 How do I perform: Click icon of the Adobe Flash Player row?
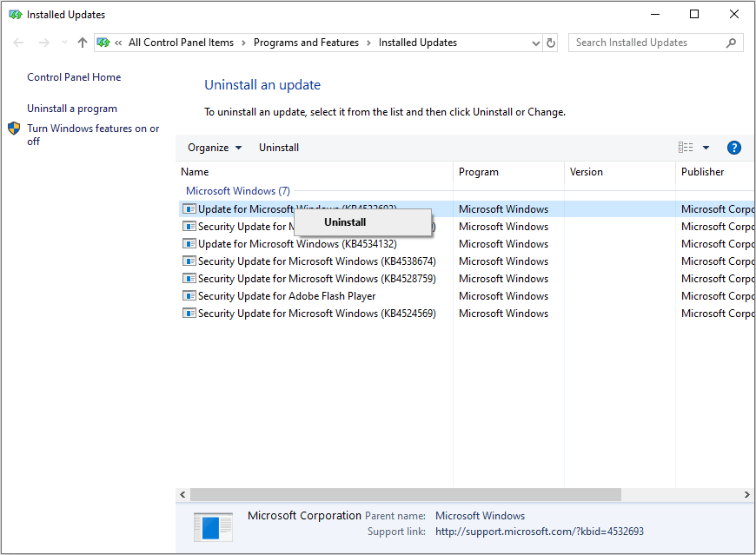tap(189, 296)
